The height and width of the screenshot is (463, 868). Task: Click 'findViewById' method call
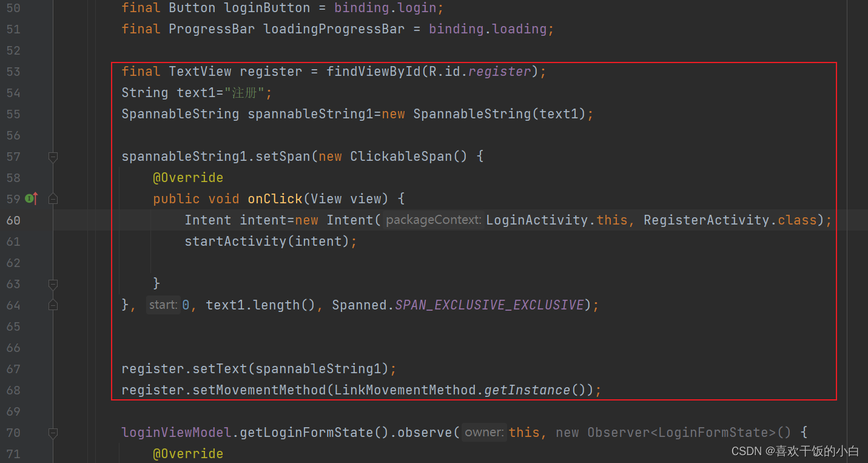point(374,72)
